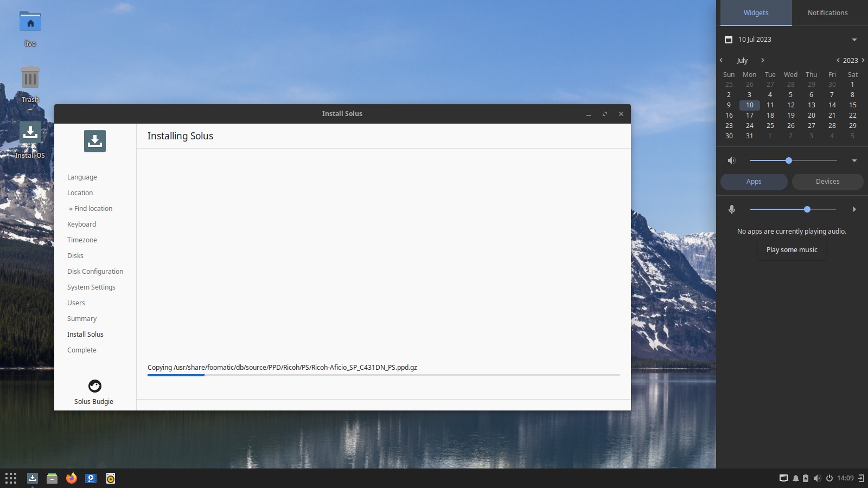Minimize the Install Solus window

[x=589, y=114]
